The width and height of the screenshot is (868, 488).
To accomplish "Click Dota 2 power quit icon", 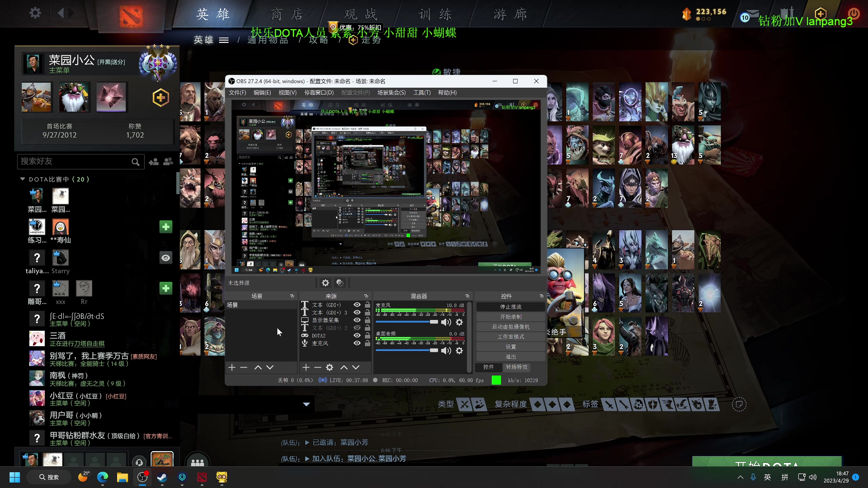I will [x=853, y=14].
